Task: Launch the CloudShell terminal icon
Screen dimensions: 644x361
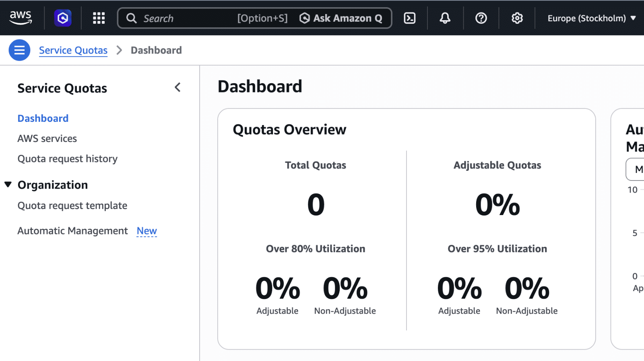Action: pyautogui.click(x=410, y=18)
